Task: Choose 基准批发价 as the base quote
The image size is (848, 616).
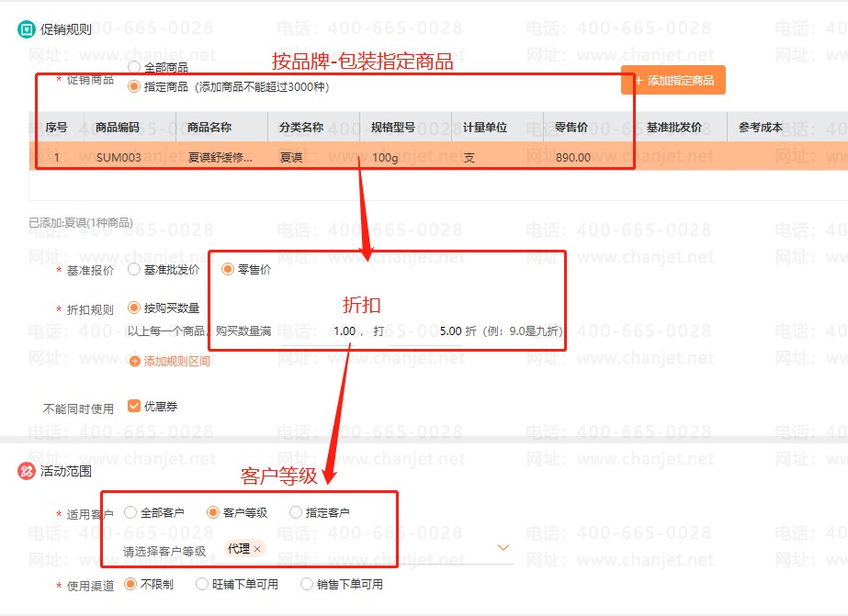Action: pyautogui.click(x=134, y=269)
